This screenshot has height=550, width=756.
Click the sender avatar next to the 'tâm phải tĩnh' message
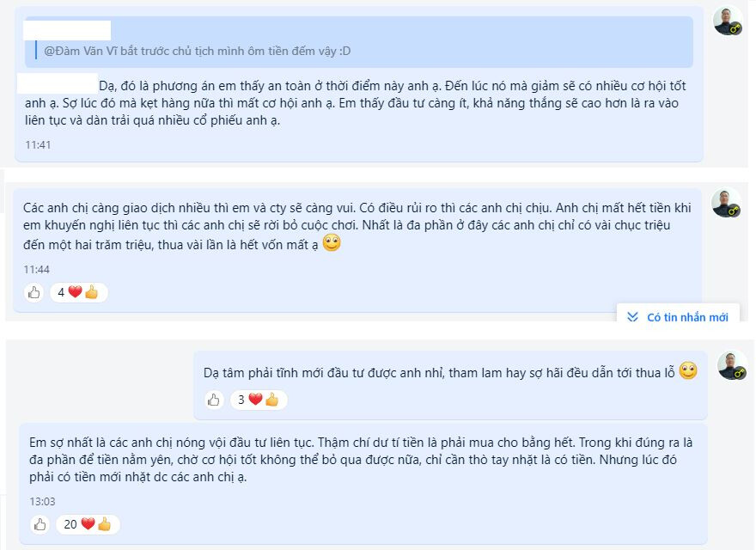point(732,366)
